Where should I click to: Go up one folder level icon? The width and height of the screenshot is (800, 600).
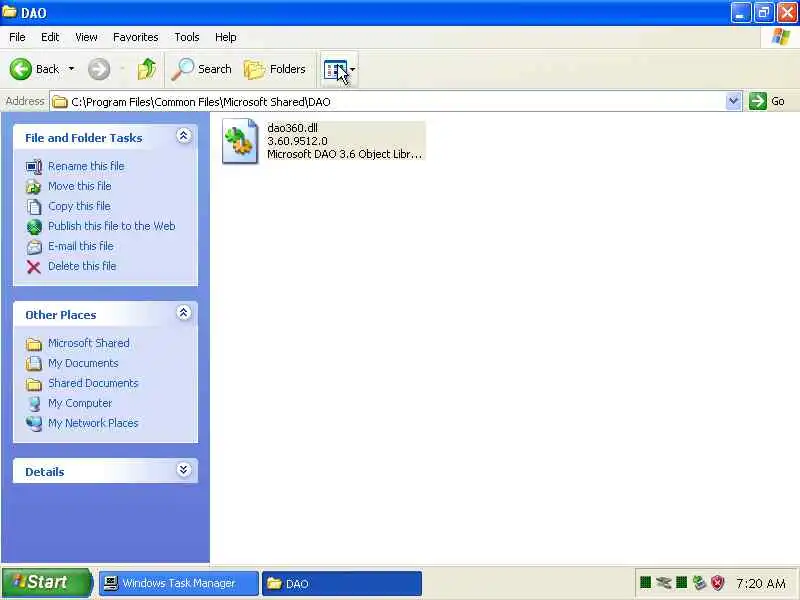click(147, 69)
